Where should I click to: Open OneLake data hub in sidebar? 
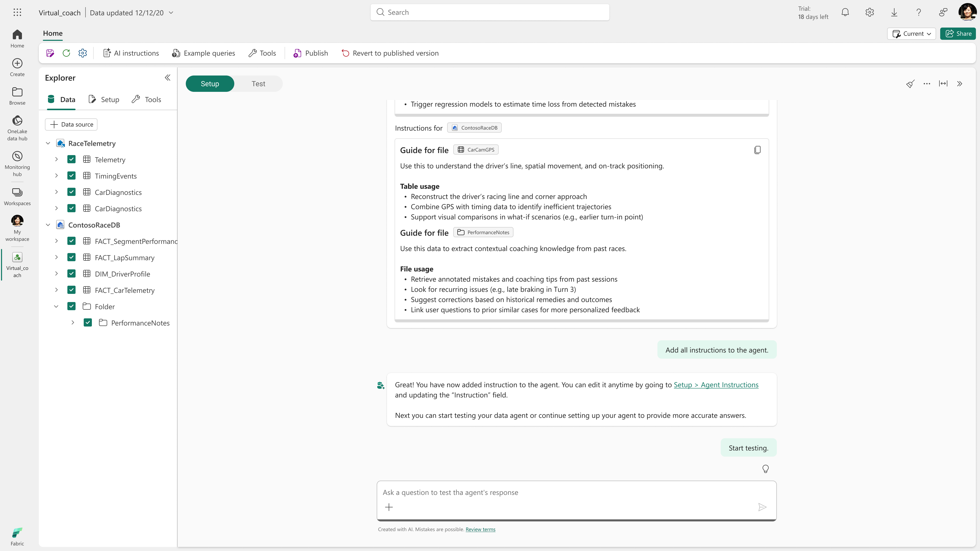coord(17,128)
